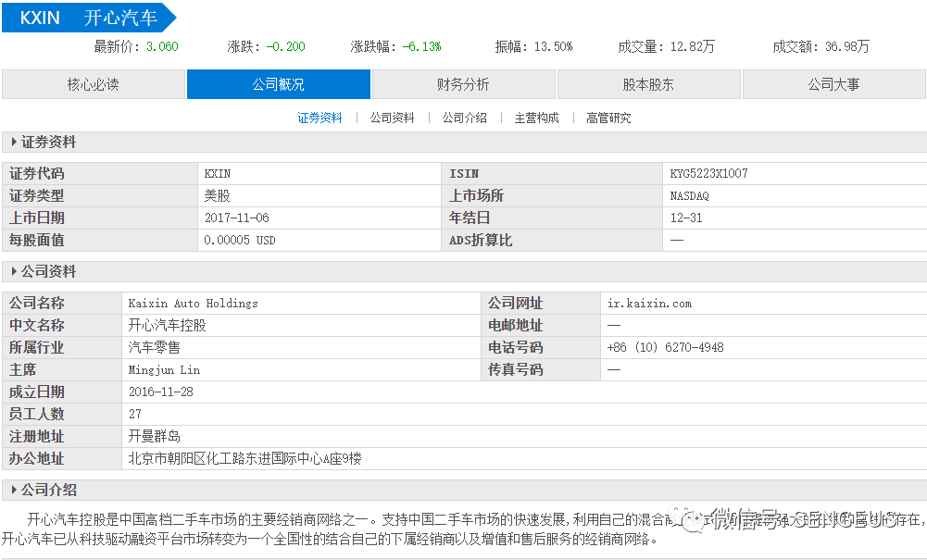The image size is (927, 560).
Task: Click the 电邮地址 label cell
Action: click(x=541, y=326)
